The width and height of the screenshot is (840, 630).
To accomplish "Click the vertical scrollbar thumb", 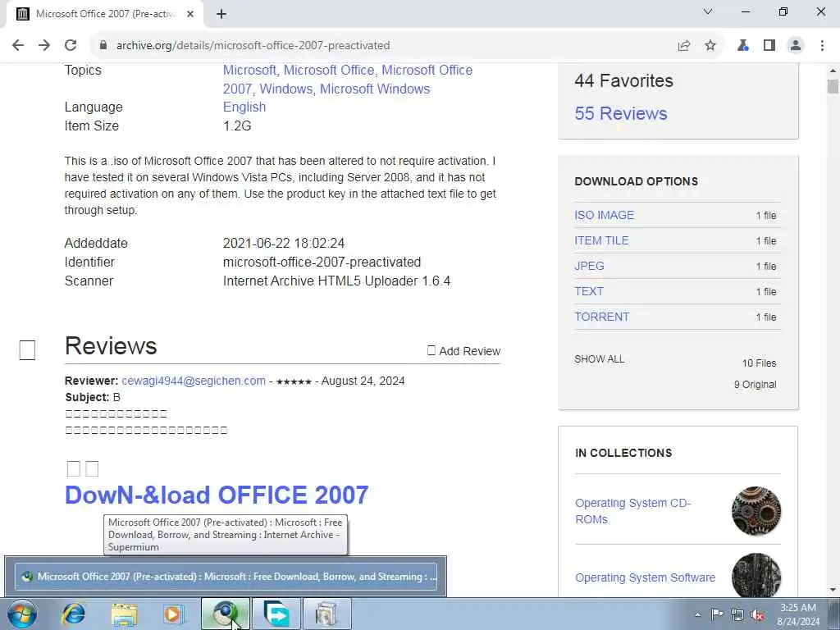I will (833, 86).
